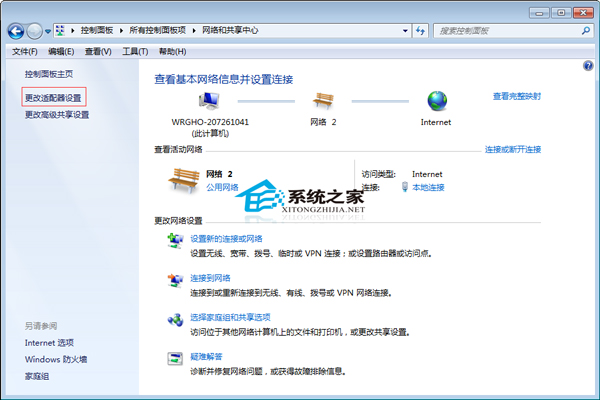This screenshot has width=600, height=400.
Task: Open help with the blue question mark icon
Action: coord(588,66)
